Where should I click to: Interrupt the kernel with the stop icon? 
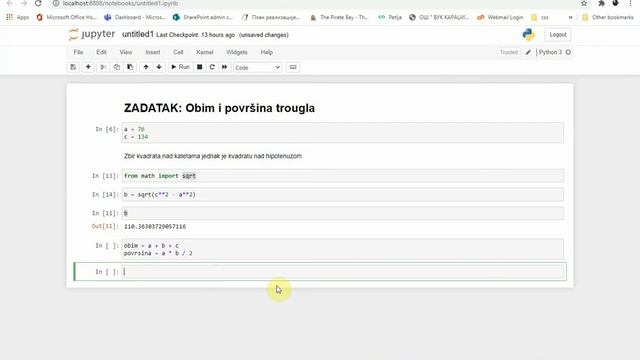[200, 67]
